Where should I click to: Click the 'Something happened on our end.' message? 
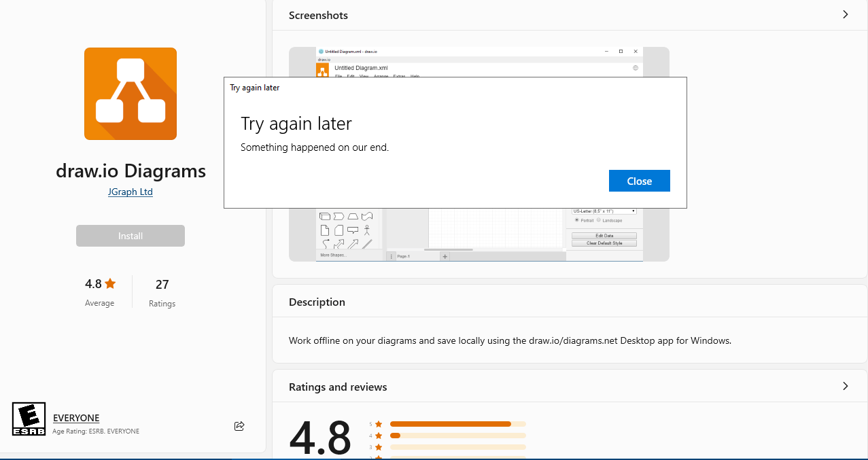[x=315, y=147]
